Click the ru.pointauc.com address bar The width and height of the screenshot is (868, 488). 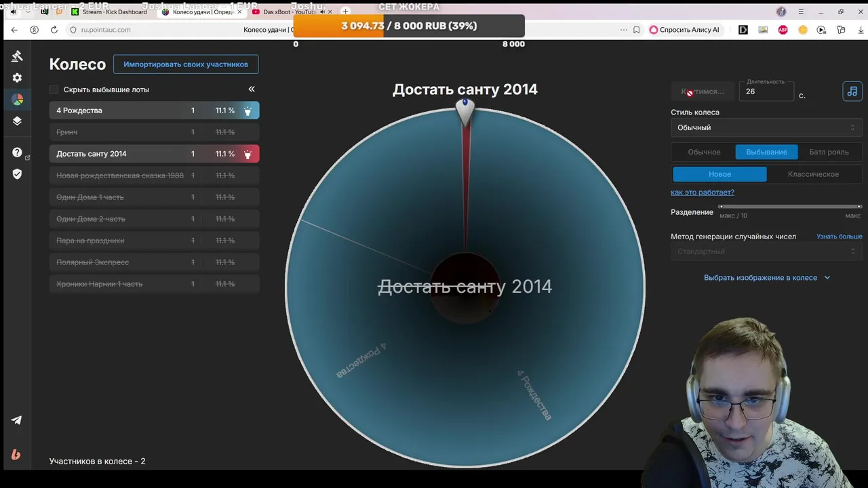point(105,30)
